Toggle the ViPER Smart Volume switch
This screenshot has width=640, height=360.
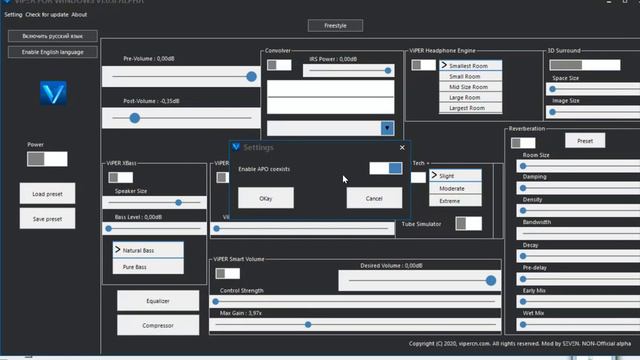(x=227, y=273)
